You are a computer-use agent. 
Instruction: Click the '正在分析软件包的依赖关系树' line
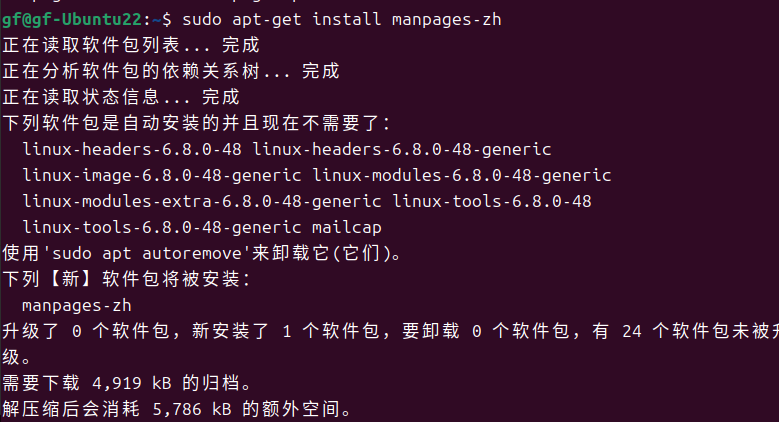coord(171,71)
